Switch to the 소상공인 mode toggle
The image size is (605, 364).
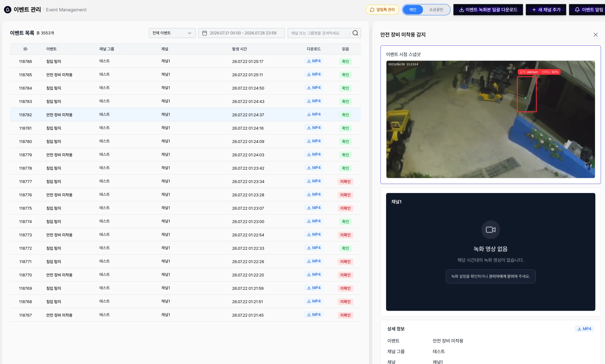[436, 10]
